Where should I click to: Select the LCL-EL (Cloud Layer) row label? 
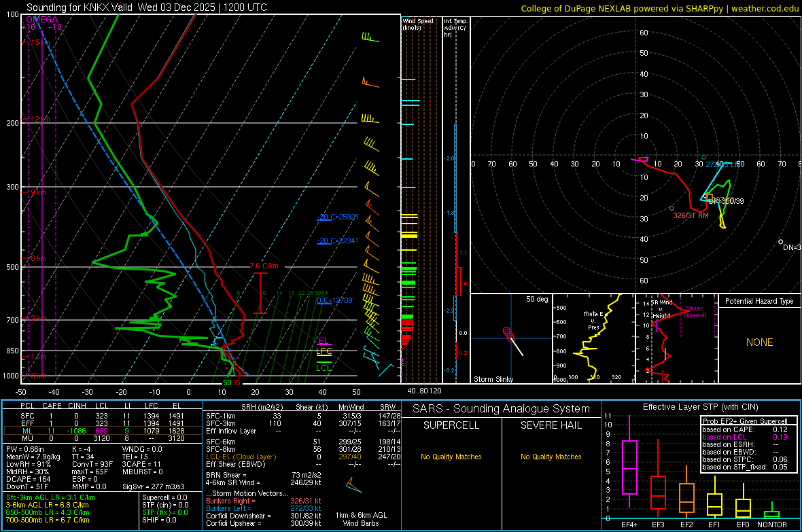coord(241,457)
